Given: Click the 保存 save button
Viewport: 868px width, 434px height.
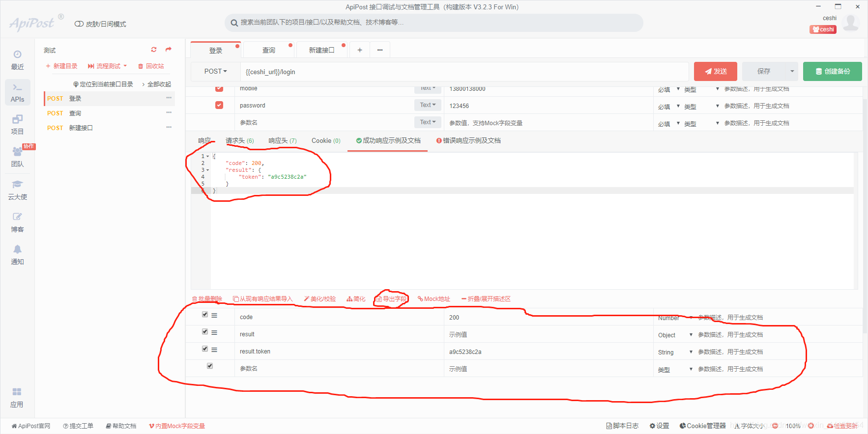Looking at the screenshot, I should [764, 71].
